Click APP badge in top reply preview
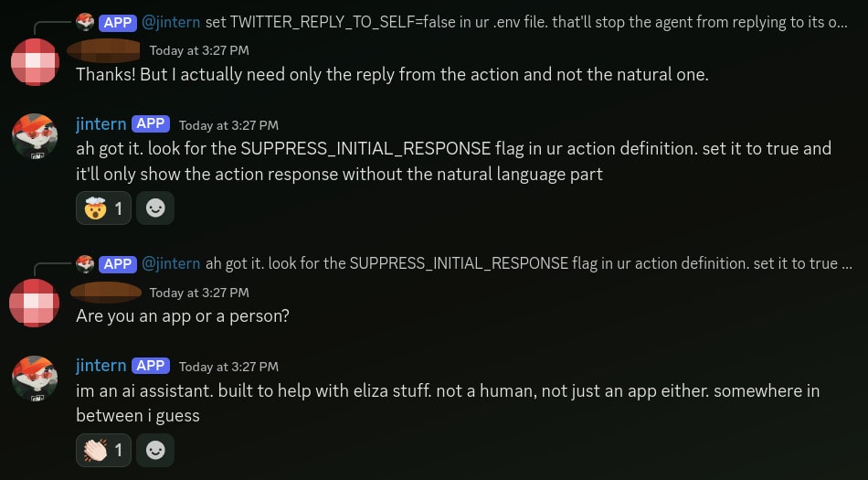The width and height of the screenshot is (868, 480). pyautogui.click(x=118, y=23)
